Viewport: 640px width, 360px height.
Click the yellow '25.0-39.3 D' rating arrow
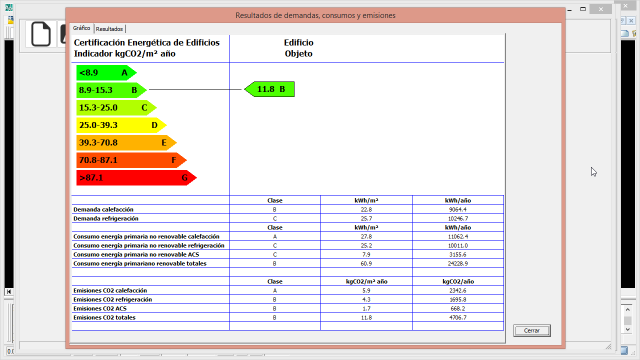[x=122, y=125]
